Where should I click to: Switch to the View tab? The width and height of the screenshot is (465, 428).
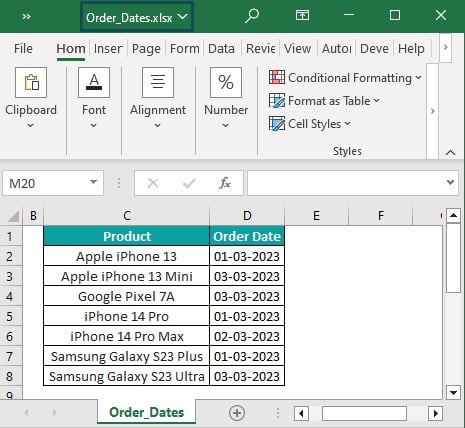coord(297,49)
